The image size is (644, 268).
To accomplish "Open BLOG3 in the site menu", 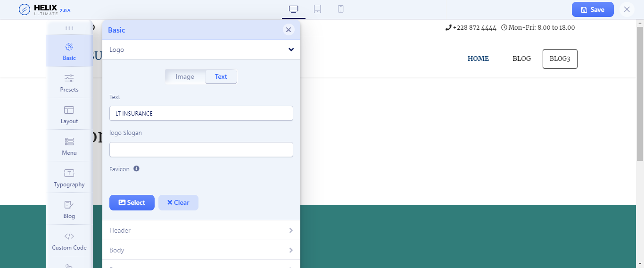I will 560,59.
